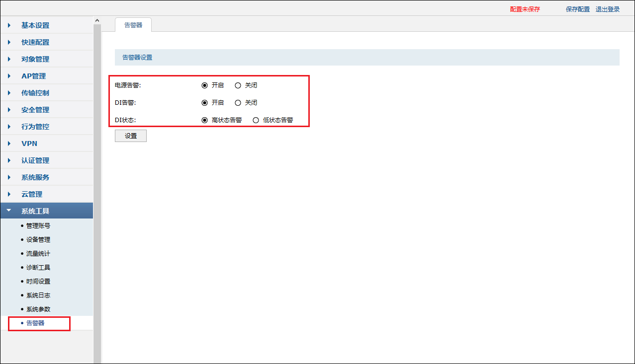Select 开启 for DI告警
The image size is (635, 364).
tap(204, 103)
